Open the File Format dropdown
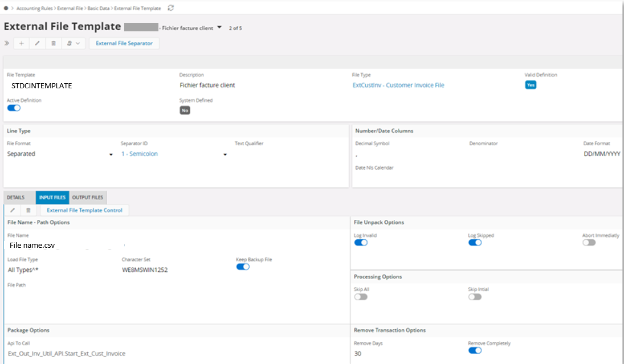Image resolution: width=624 pixels, height=364 pixels. (111, 154)
